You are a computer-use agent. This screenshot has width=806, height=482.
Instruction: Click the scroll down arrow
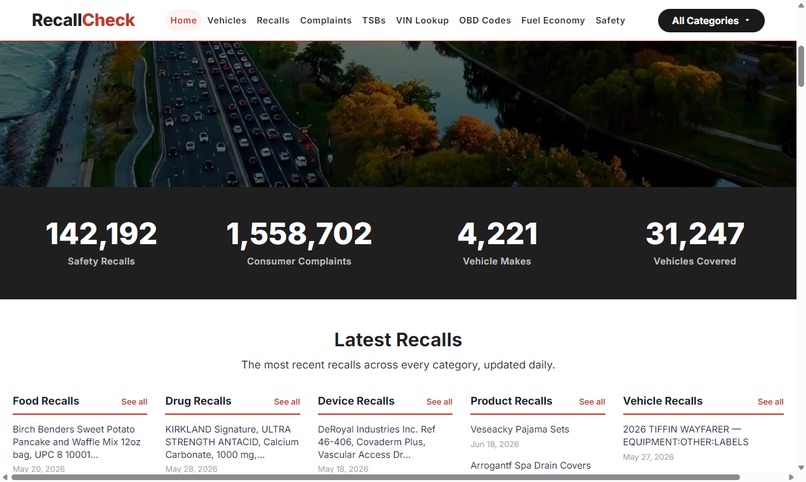click(801, 468)
